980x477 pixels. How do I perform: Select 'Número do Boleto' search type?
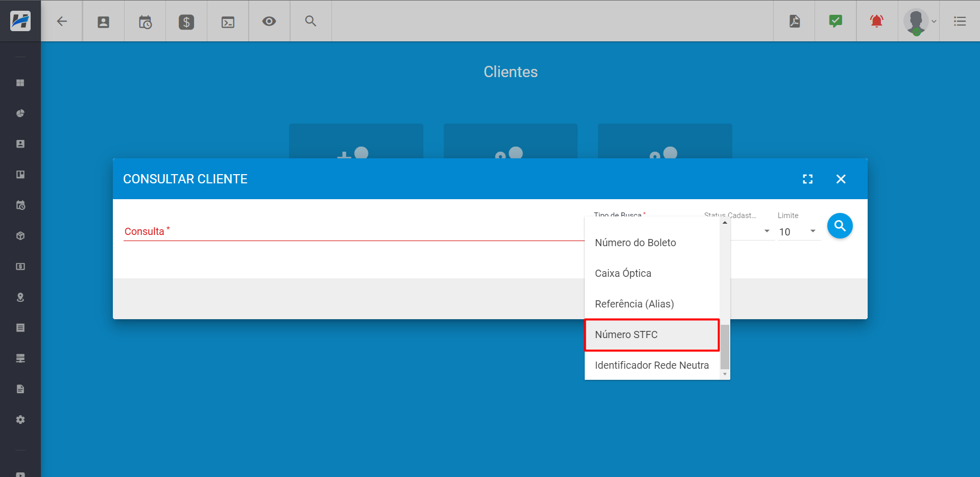coord(635,243)
